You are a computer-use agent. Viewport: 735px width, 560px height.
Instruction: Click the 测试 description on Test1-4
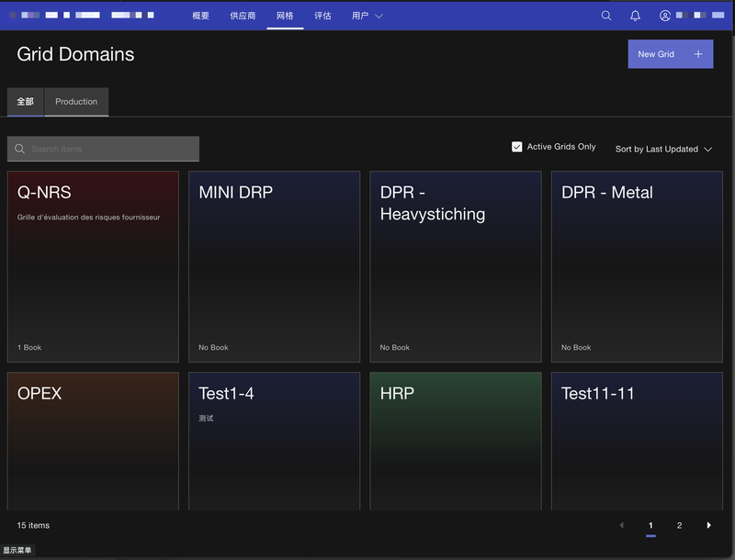(206, 418)
